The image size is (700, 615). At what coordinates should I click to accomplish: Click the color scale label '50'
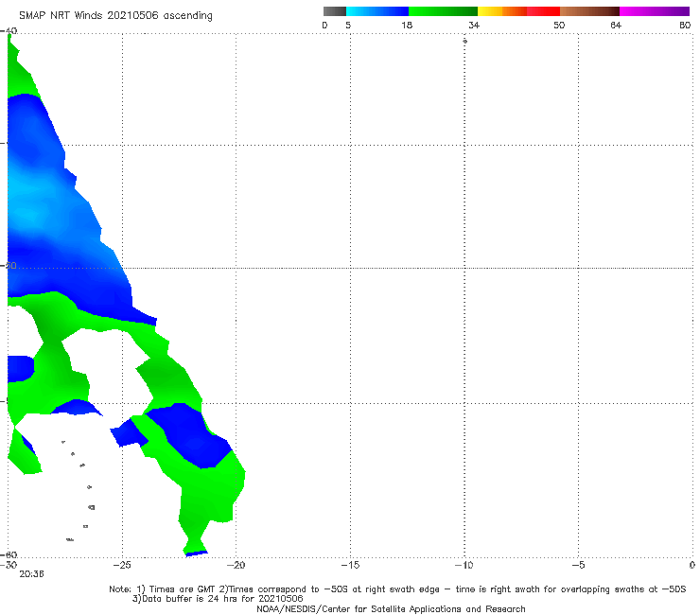[559, 25]
